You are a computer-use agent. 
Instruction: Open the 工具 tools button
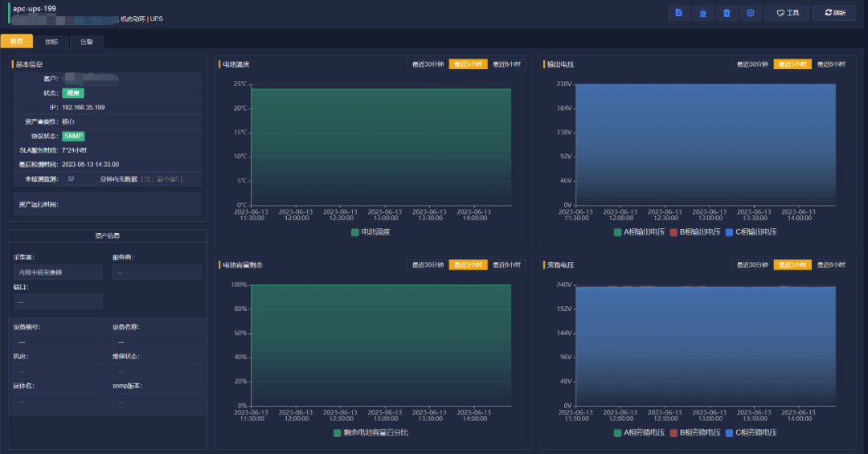787,13
